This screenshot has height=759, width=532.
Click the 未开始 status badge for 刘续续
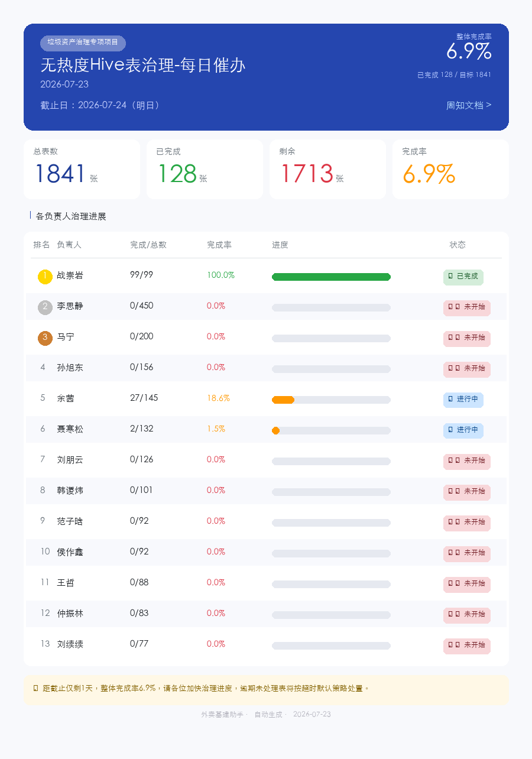467,646
